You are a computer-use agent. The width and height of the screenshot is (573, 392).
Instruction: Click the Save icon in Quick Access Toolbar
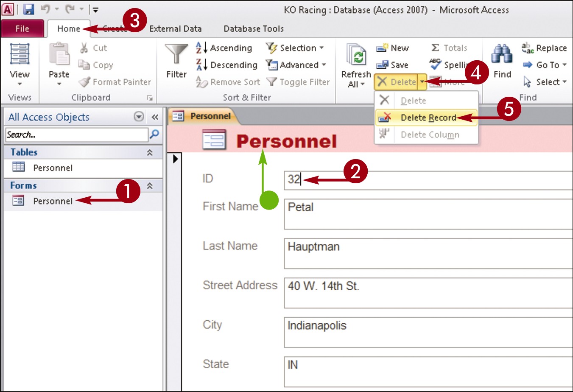[28, 9]
